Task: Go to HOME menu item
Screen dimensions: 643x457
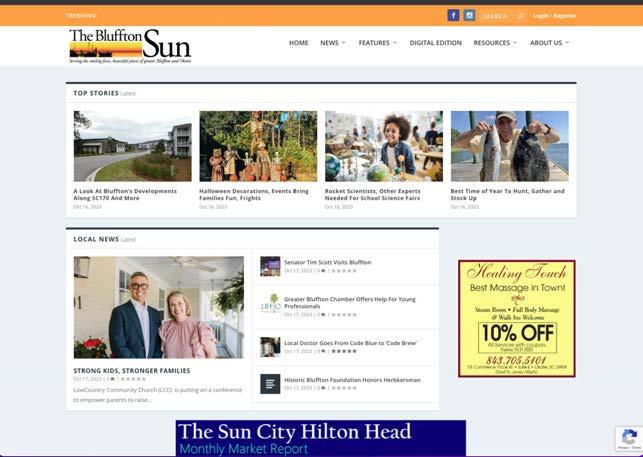Action: point(299,43)
